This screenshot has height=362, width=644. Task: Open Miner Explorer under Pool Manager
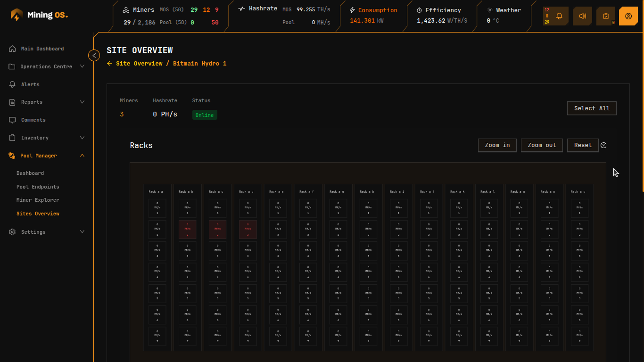(38, 200)
